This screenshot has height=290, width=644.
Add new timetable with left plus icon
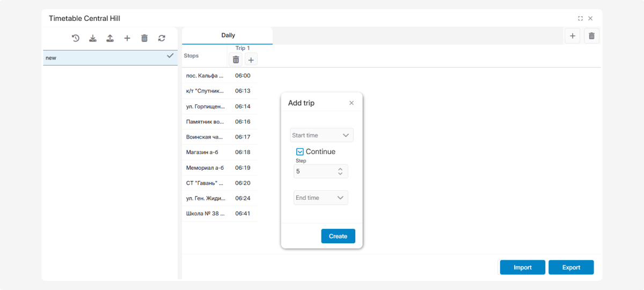[127, 38]
